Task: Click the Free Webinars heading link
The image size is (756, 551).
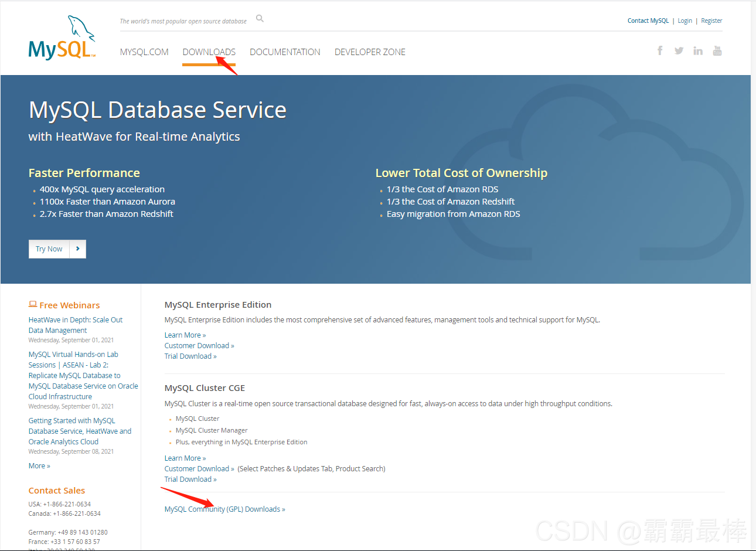Action: (69, 305)
